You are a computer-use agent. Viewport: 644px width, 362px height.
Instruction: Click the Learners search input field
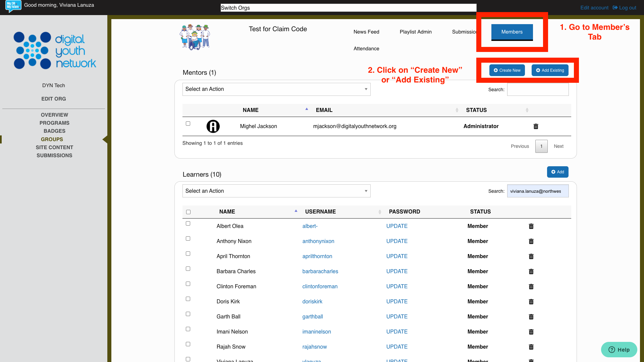(538, 191)
